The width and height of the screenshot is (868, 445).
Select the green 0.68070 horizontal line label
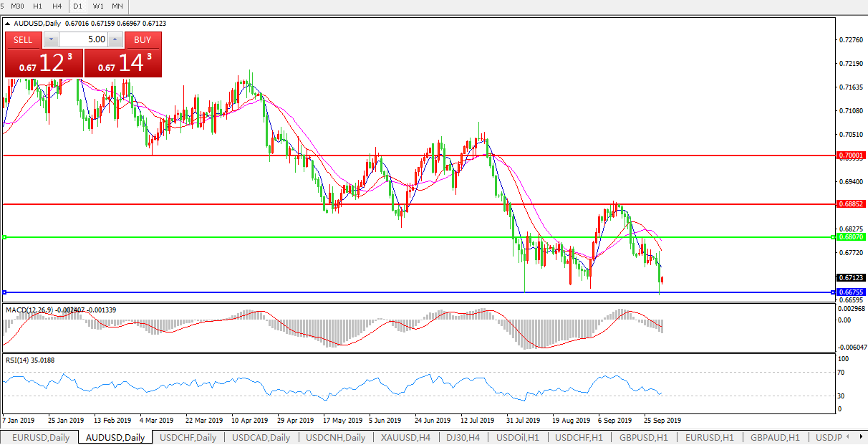[851, 237]
